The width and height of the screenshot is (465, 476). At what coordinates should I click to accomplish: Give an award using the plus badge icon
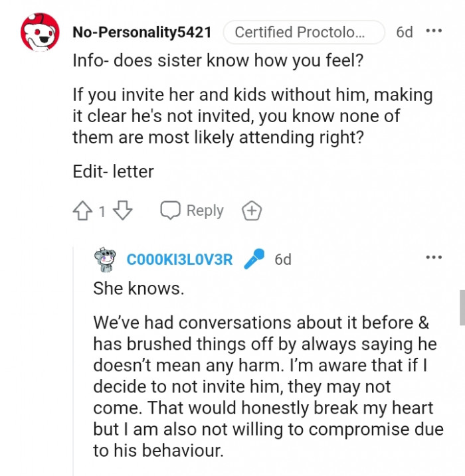click(252, 211)
